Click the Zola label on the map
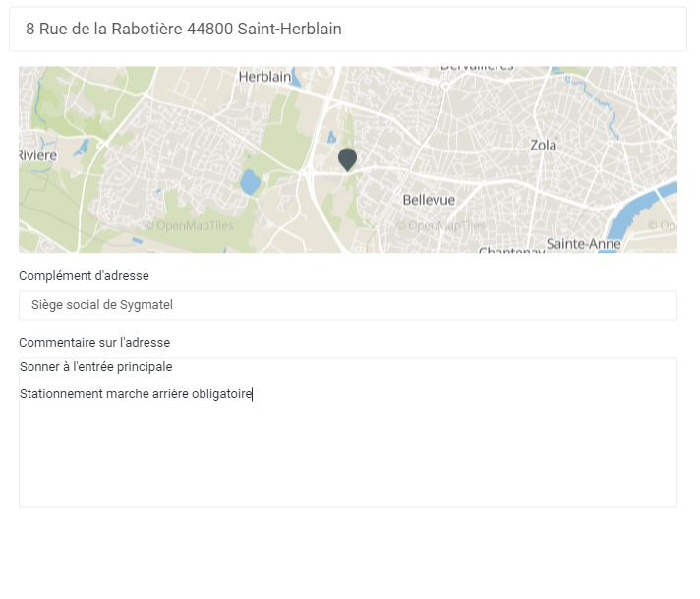The height and width of the screenshot is (599, 700). pos(543,145)
